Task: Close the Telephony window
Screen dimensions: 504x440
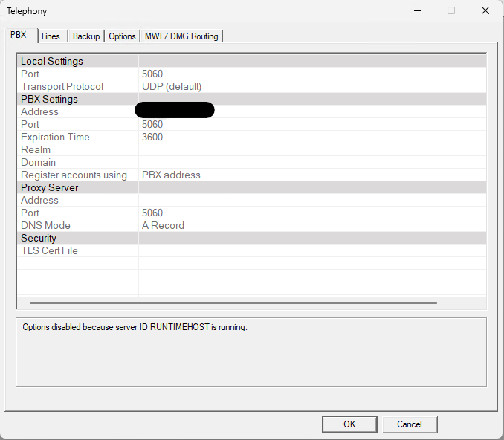Action: (485, 10)
